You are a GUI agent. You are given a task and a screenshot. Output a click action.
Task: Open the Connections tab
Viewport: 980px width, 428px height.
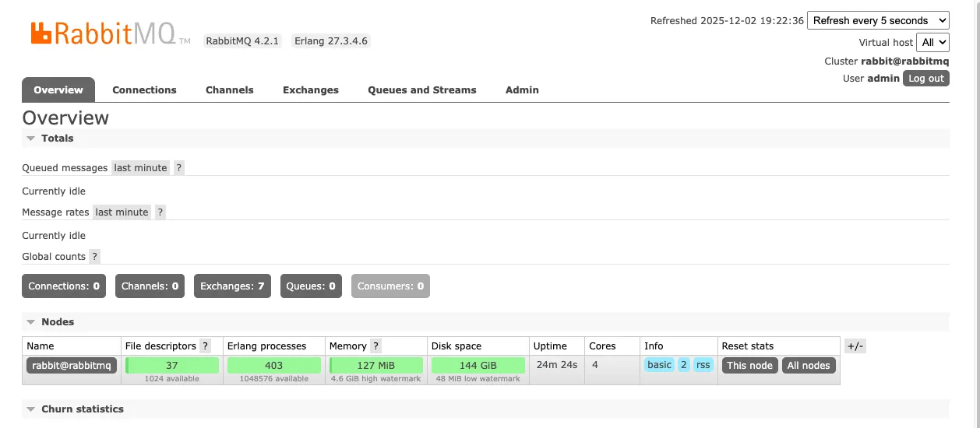(x=145, y=90)
